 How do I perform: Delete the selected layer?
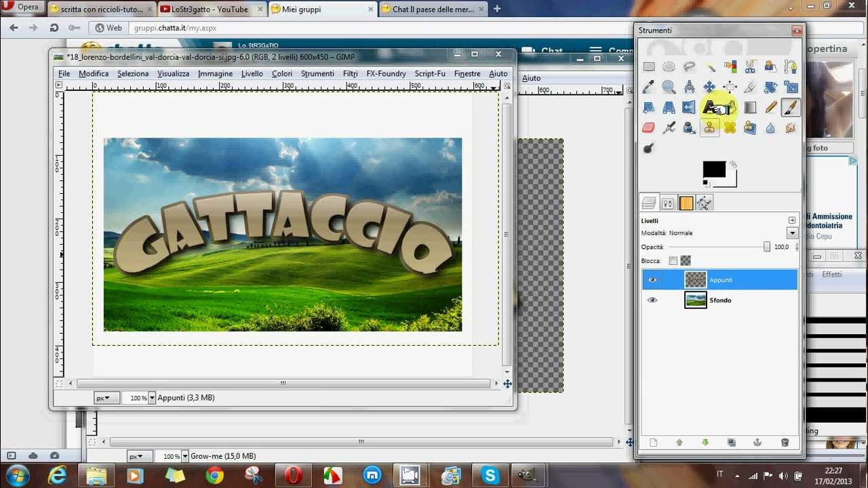click(x=785, y=443)
